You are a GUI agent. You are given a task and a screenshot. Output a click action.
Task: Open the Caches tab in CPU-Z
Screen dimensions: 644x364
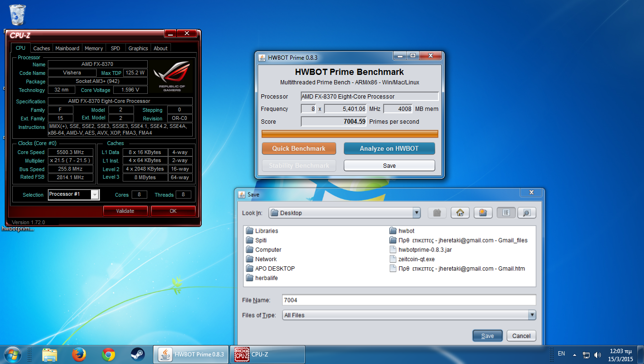(x=42, y=48)
